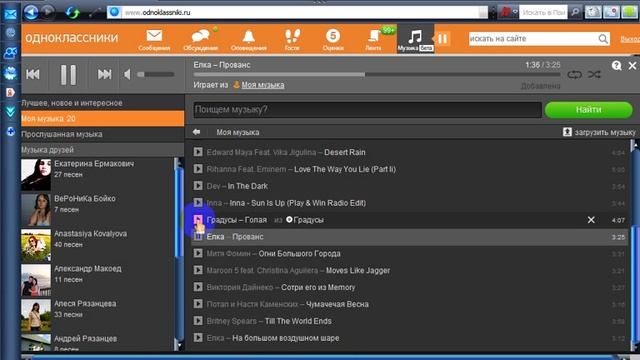Play Inna - Sun Is Up track

(198, 202)
